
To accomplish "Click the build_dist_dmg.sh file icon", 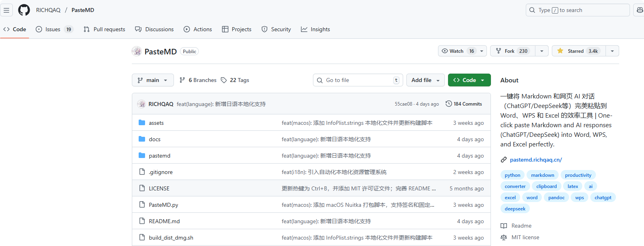I will 142,237.
